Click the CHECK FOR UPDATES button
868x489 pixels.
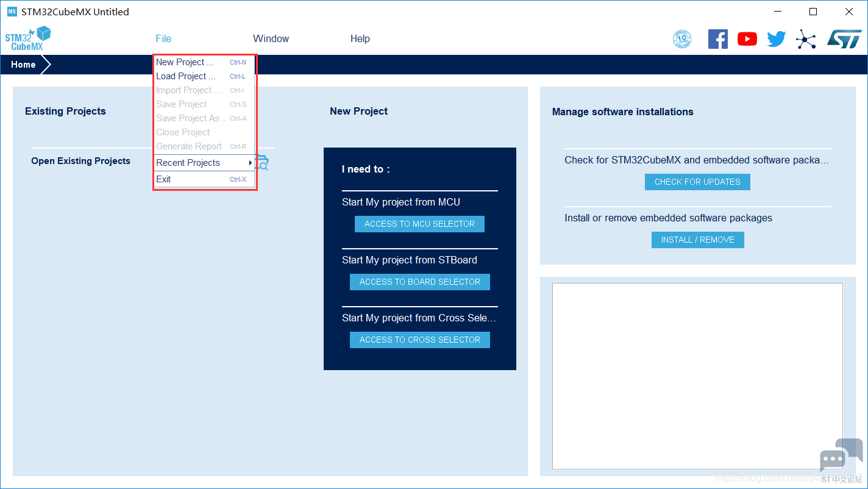(697, 182)
